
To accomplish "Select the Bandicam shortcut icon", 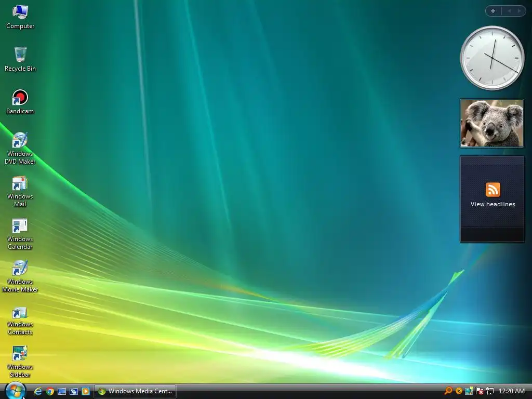I will click(x=20, y=102).
